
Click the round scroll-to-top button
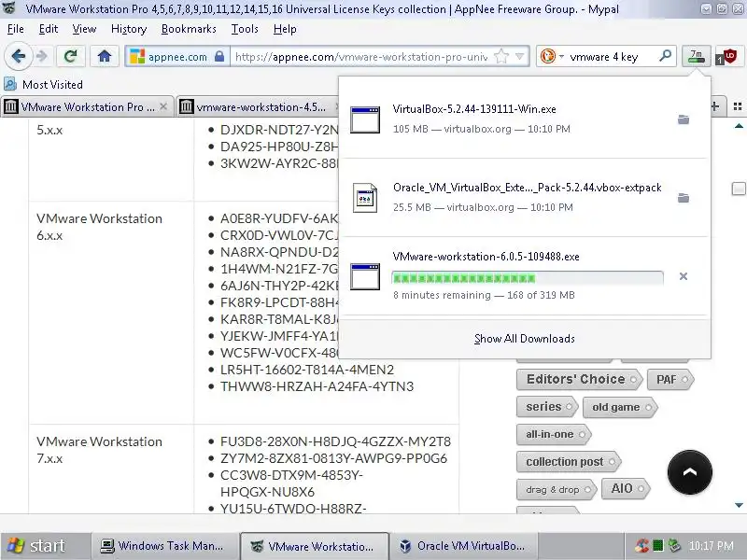689,472
